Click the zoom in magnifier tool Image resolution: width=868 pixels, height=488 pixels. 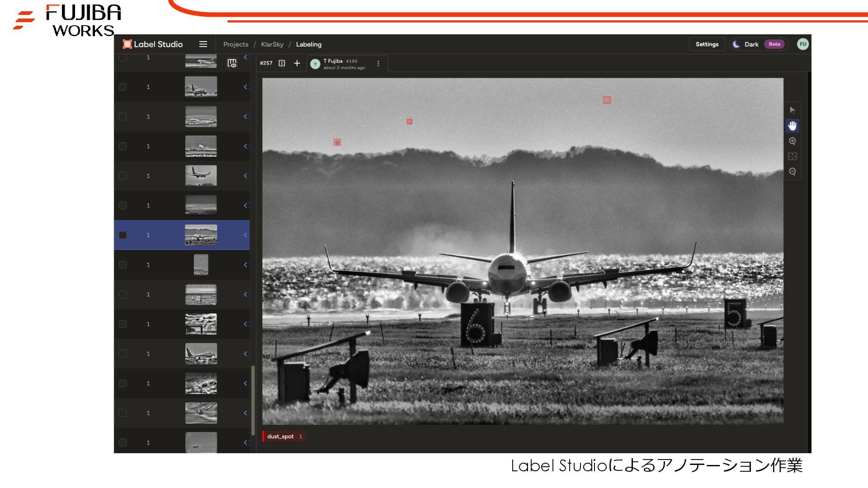point(792,141)
